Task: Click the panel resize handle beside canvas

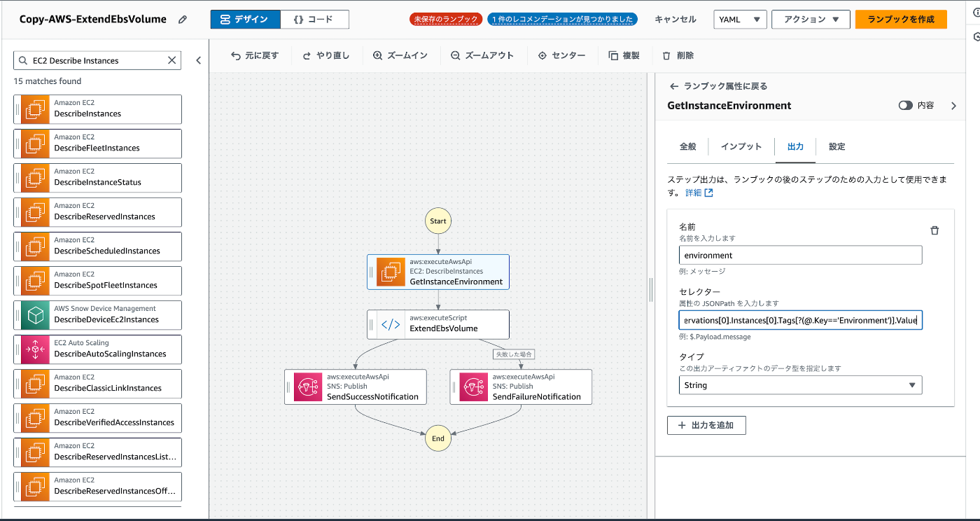Action: click(x=650, y=289)
